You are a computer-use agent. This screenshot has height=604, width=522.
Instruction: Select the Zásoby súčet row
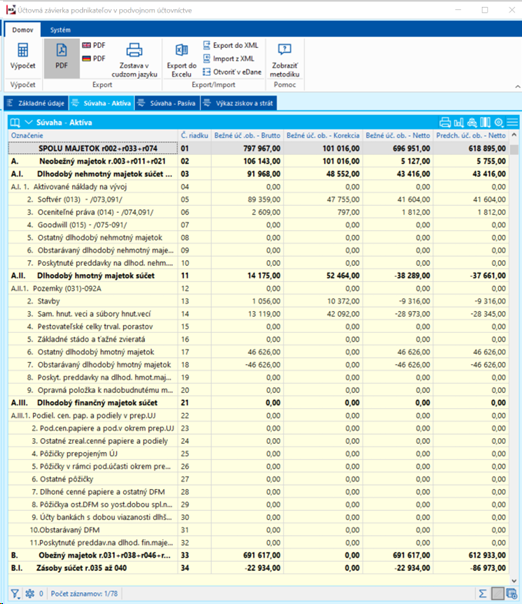tap(258, 568)
